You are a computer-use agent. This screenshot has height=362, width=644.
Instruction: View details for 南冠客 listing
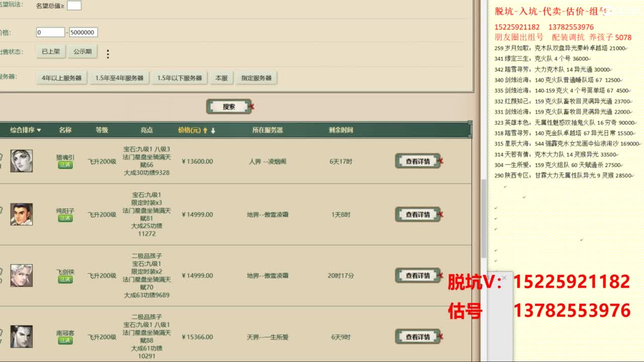418,337
